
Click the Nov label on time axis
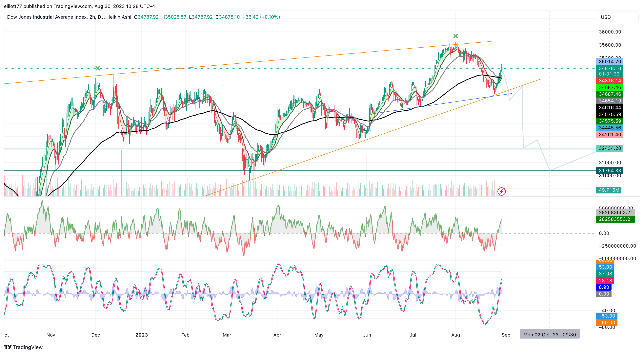pos(51,335)
